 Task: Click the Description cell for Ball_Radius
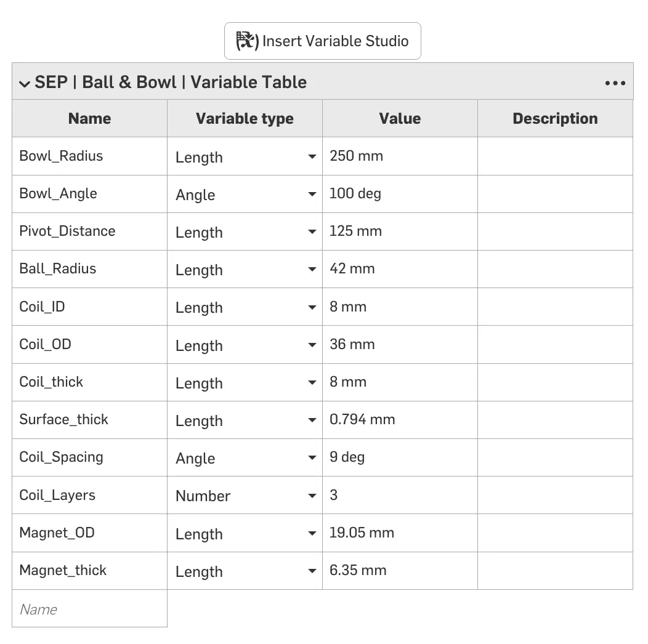pyautogui.click(x=554, y=269)
